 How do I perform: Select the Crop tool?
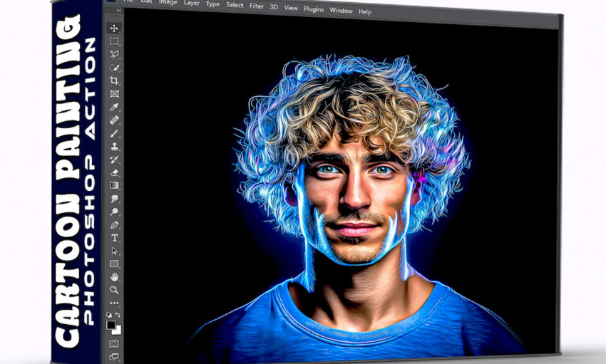click(x=114, y=80)
